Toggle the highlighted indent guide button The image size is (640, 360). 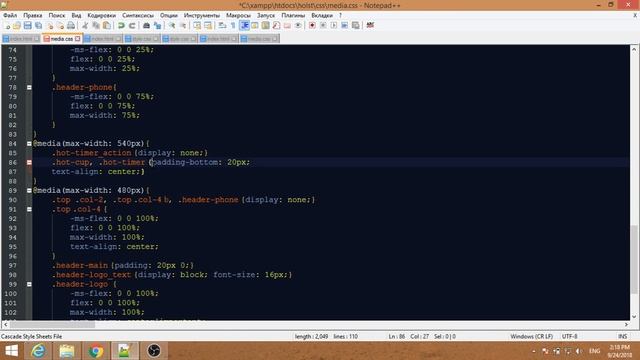[244, 26]
